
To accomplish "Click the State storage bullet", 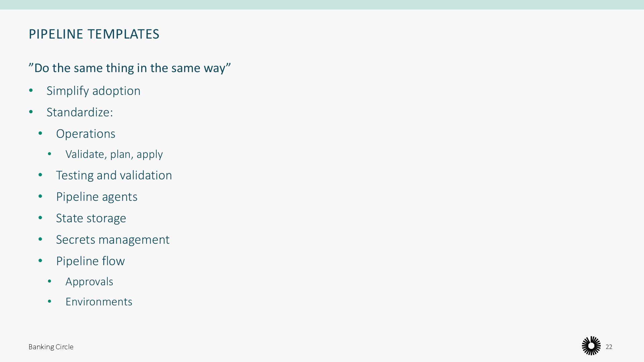I will pos(91,218).
